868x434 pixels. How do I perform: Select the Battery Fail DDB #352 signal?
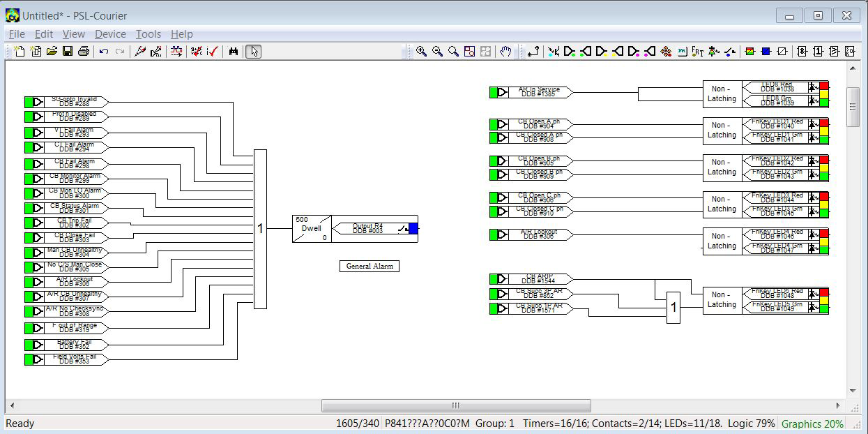click(66, 345)
